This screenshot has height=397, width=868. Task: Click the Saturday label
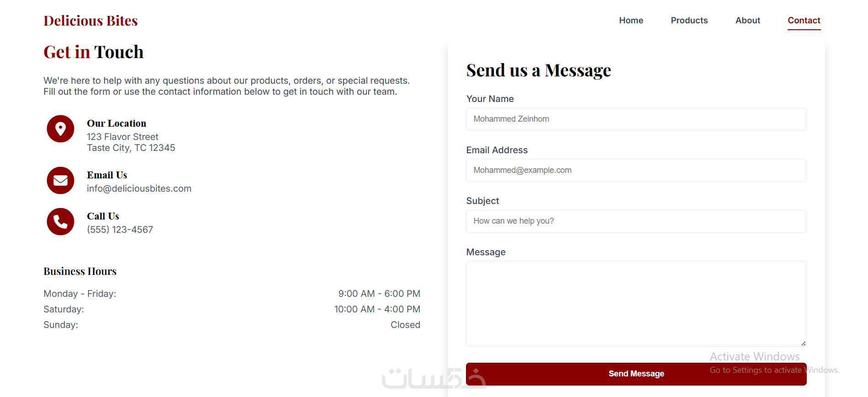pyautogui.click(x=64, y=309)
